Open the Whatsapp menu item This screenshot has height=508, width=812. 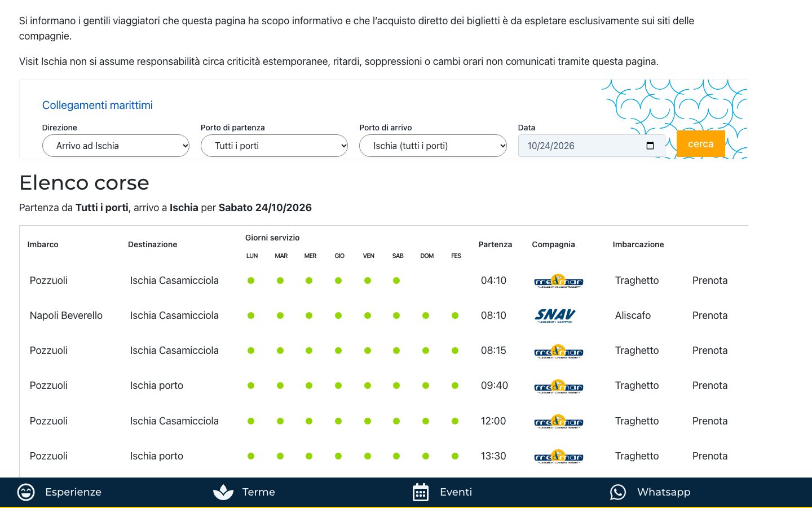coord(664,492)
